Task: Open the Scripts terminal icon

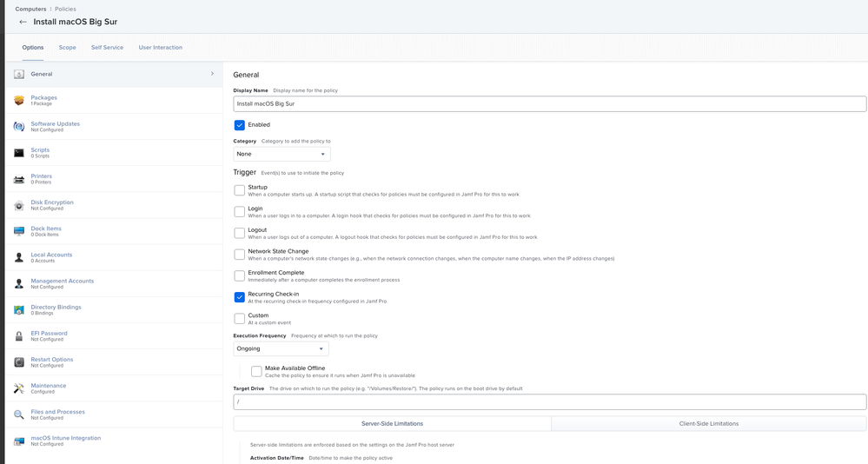Action: coord(19,153)
